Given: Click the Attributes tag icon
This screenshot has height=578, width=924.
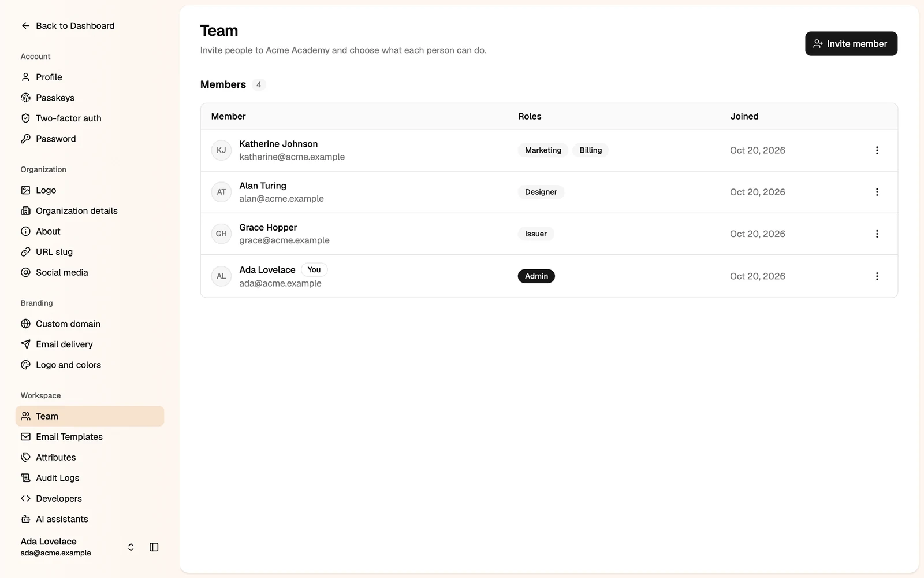Looking at the screenshot, I should coord(25,457).
